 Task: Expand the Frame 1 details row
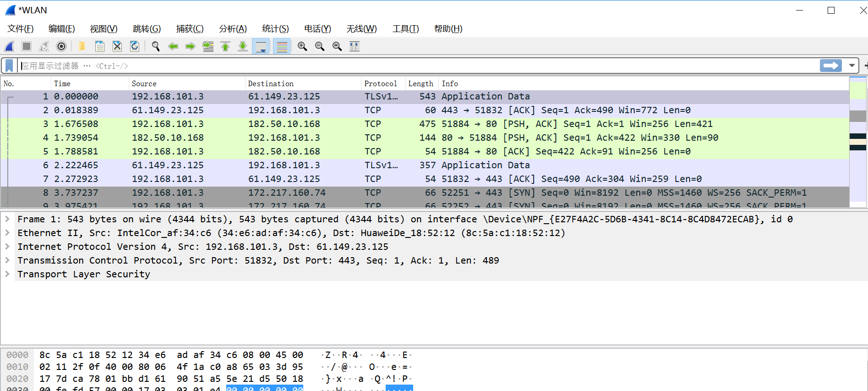(7, 219)
